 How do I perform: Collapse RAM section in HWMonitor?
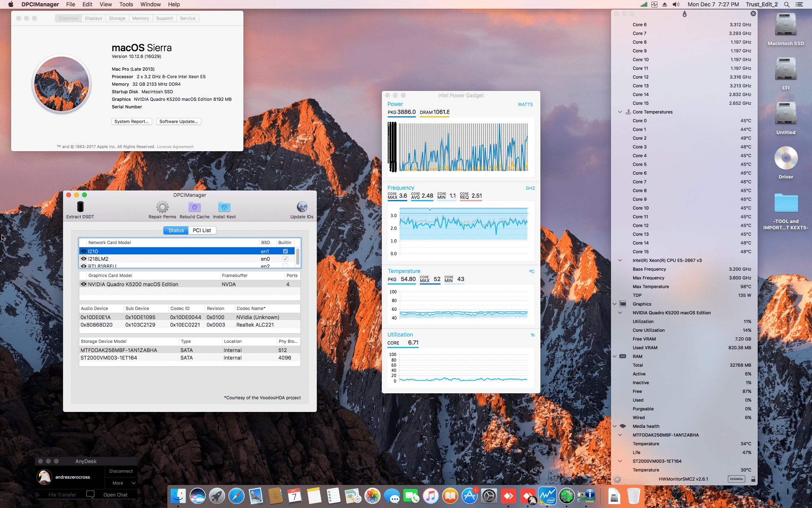615,356
